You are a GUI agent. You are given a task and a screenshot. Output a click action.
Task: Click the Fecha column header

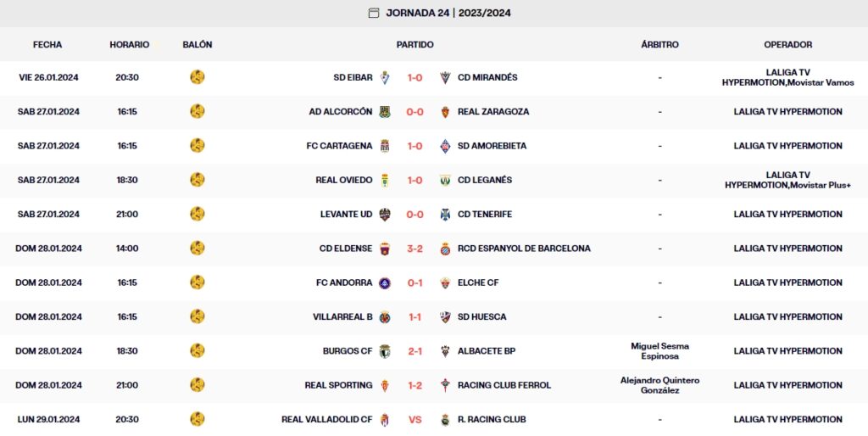pos(47,44)
